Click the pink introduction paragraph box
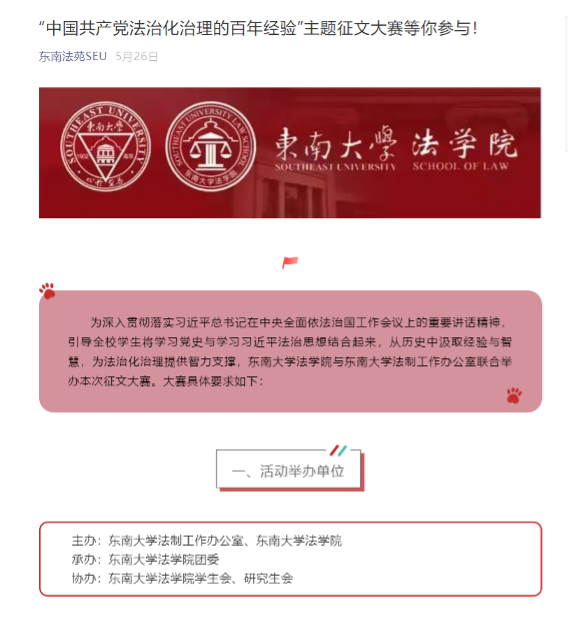The width and height of the screenshot is (570, 623). coord(290,351)
